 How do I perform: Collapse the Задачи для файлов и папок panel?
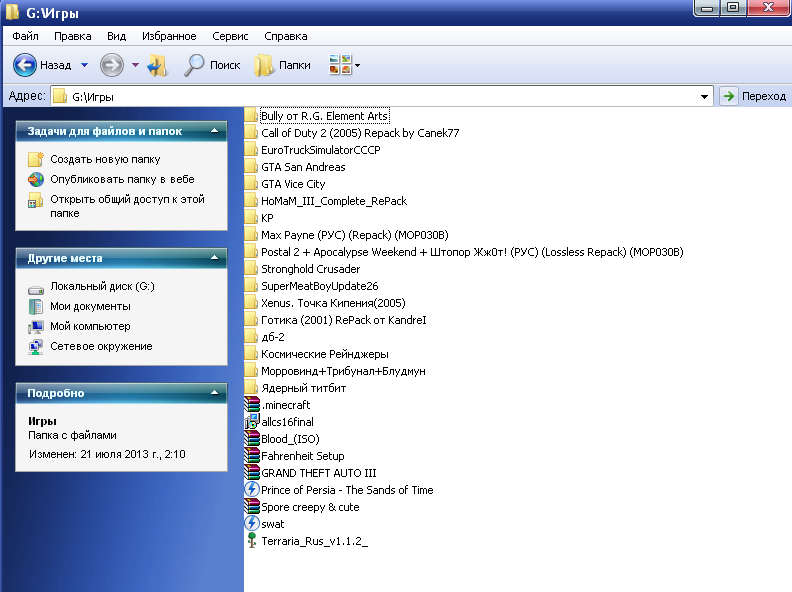pyautogui.click(x=214, y=131)
